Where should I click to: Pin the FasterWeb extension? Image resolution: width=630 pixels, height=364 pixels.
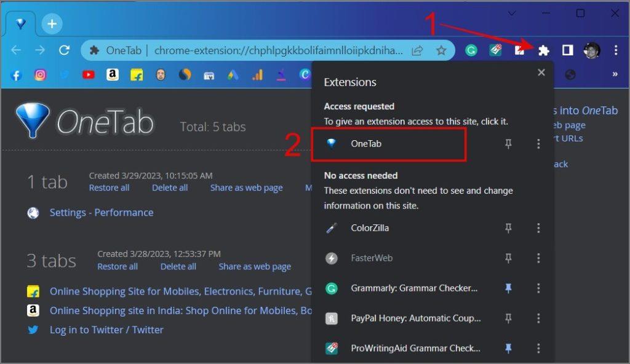click(x=508, y=258)
